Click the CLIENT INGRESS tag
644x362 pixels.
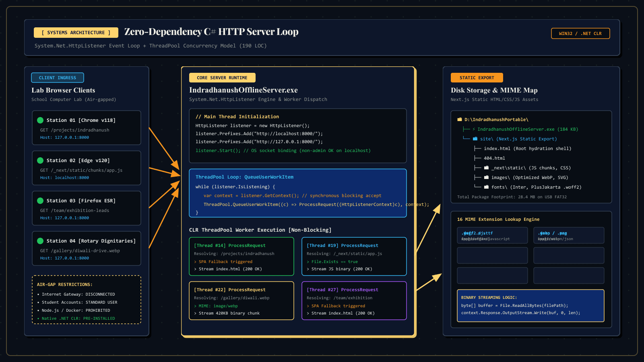(58, 78)
